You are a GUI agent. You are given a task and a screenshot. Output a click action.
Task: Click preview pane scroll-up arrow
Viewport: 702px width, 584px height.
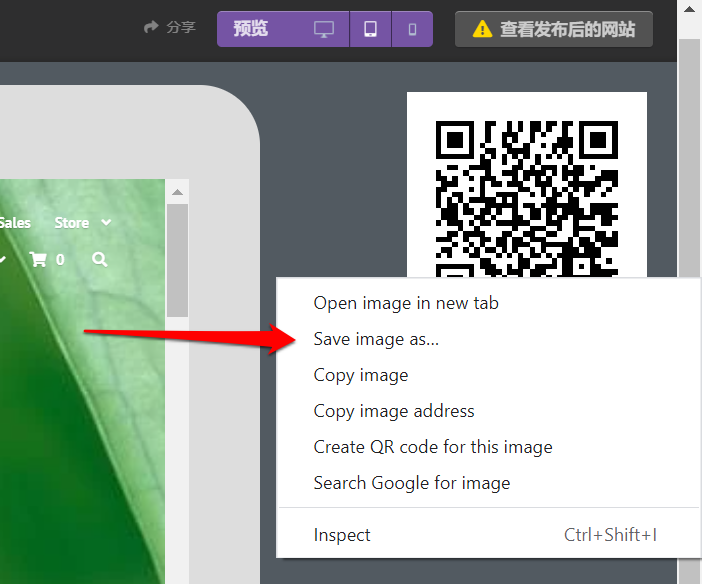pos(177,192)
